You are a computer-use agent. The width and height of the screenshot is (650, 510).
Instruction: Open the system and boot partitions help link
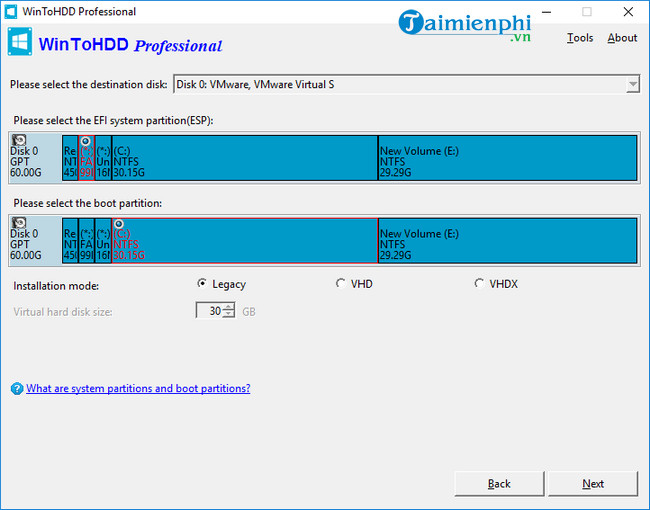(138, 389)
